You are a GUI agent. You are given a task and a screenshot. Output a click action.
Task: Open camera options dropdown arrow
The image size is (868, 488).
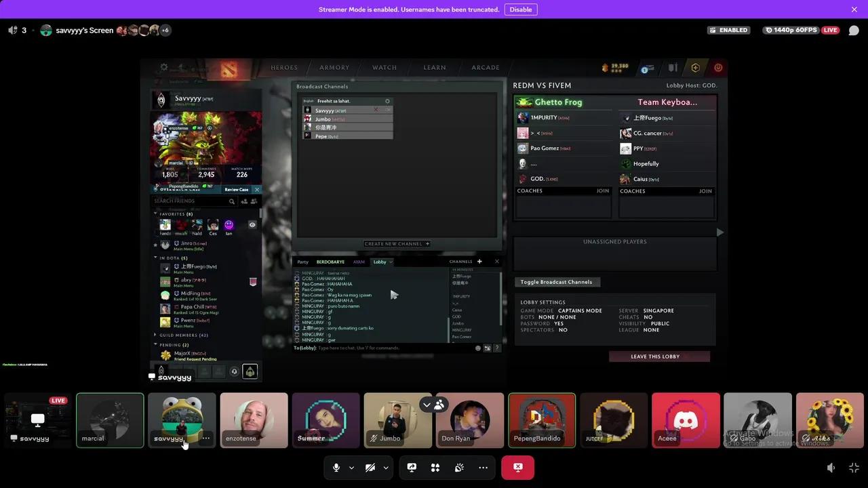386,468
